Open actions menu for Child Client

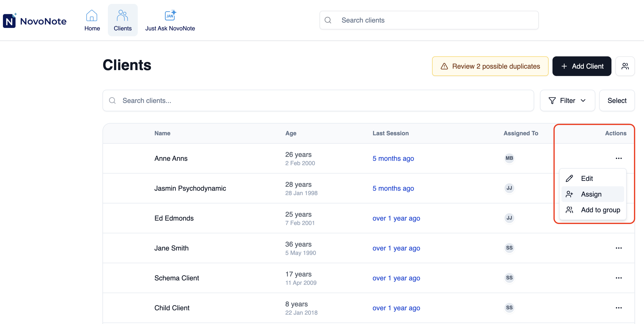(619, 308)
